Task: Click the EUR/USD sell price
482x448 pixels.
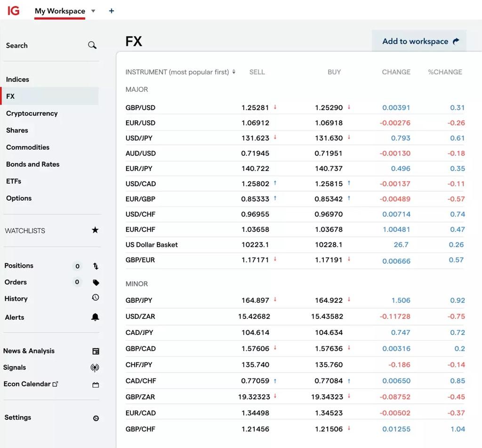Action: 255,123
